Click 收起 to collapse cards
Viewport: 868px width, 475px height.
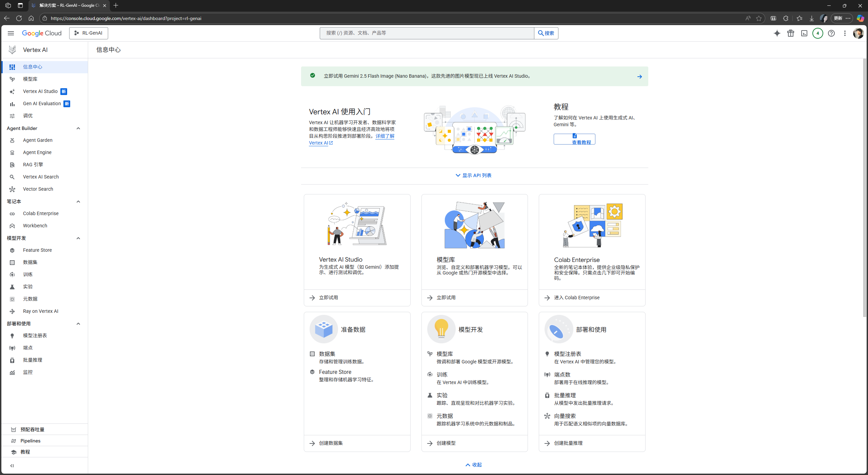click(474, 465)
